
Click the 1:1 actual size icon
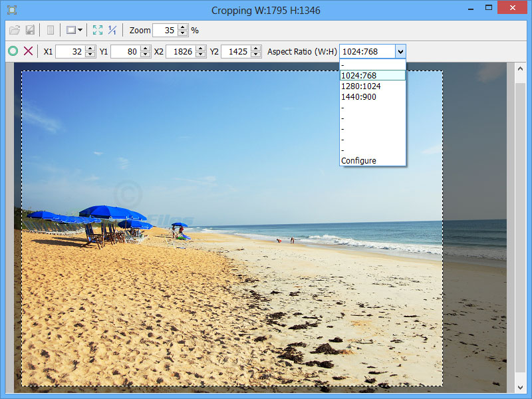112,30
